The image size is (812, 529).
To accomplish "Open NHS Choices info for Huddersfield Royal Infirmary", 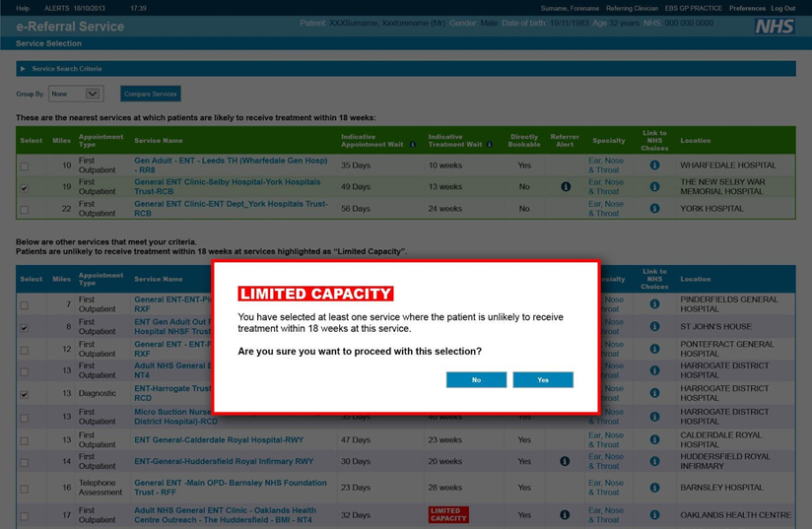I will coord(654,461).
